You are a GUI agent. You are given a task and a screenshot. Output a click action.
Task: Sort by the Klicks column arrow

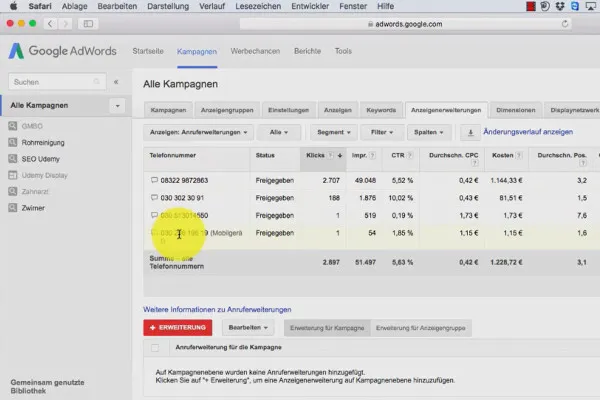340,155
